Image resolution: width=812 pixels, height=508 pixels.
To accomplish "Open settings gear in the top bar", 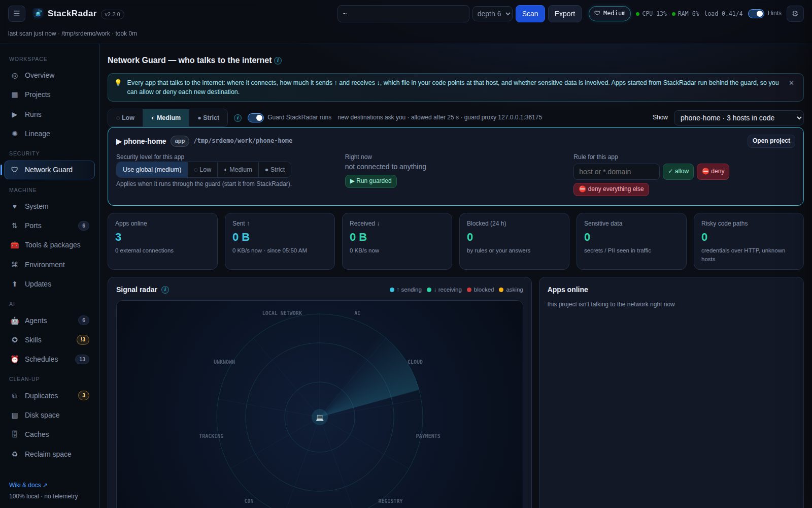I will [x=795, y=14].
